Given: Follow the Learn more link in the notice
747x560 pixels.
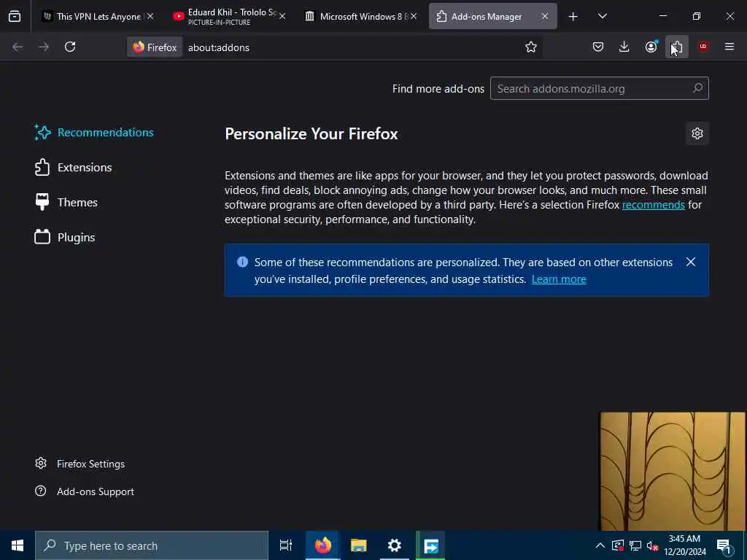Looking at the screenshot, I should pyautogui.click(x=559, y=279).
